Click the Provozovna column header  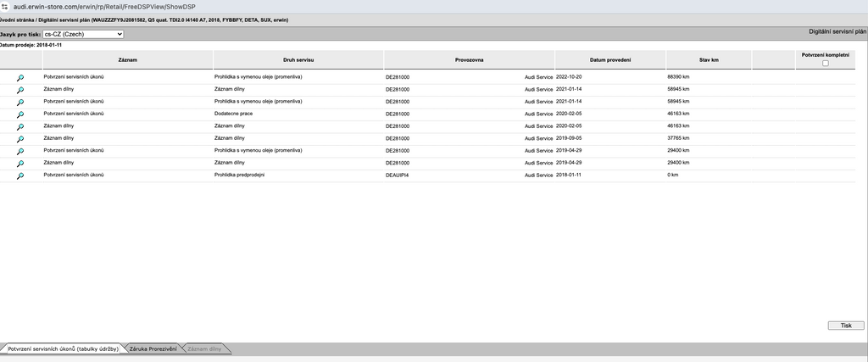pos(469,60)
